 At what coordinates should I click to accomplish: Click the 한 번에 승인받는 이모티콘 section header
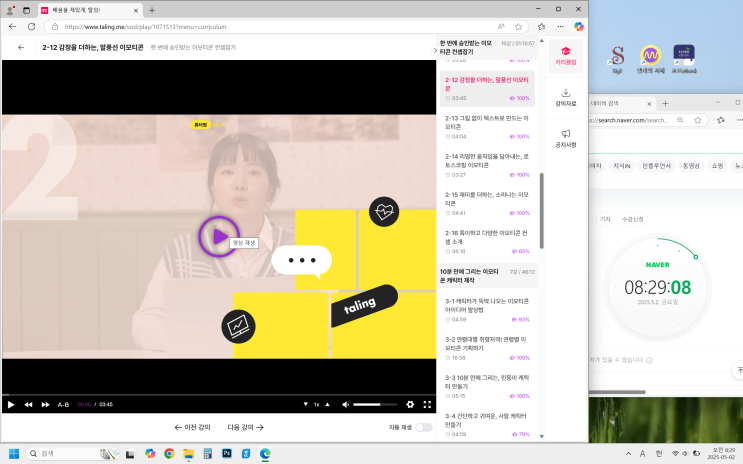[487, 47]
